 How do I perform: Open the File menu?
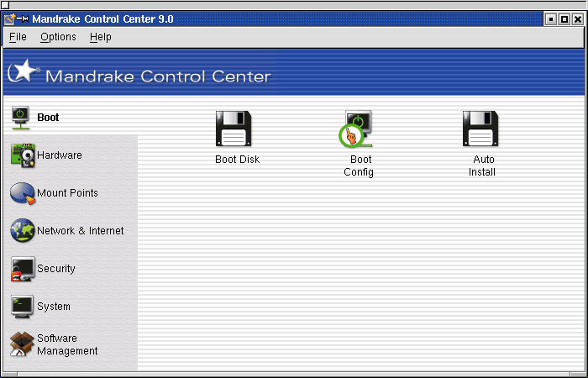pyautogui.click(x=18, y=37)
